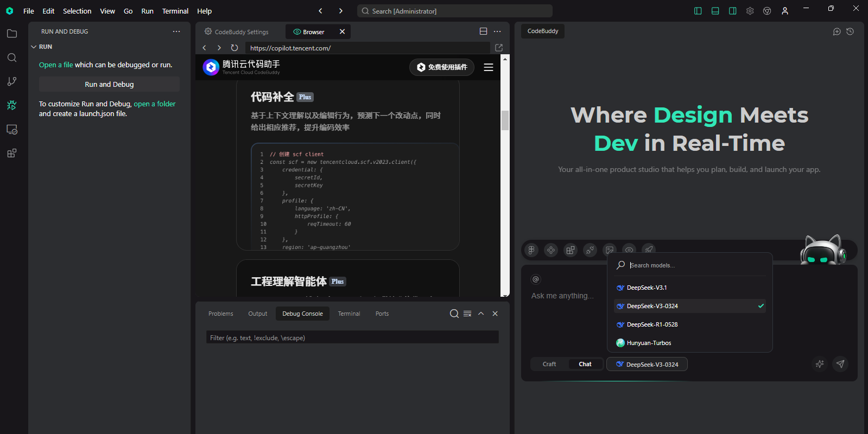Click the image upload icon in chat toolbar

[610, 250]
